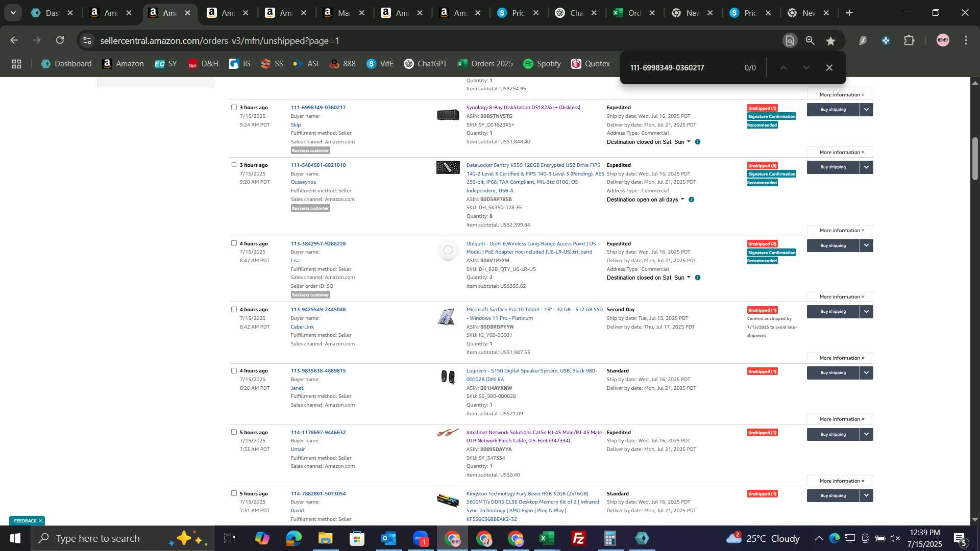Open the browser zoom magnifier icon
Screen dimensions: 980x551
pos(810,41)
